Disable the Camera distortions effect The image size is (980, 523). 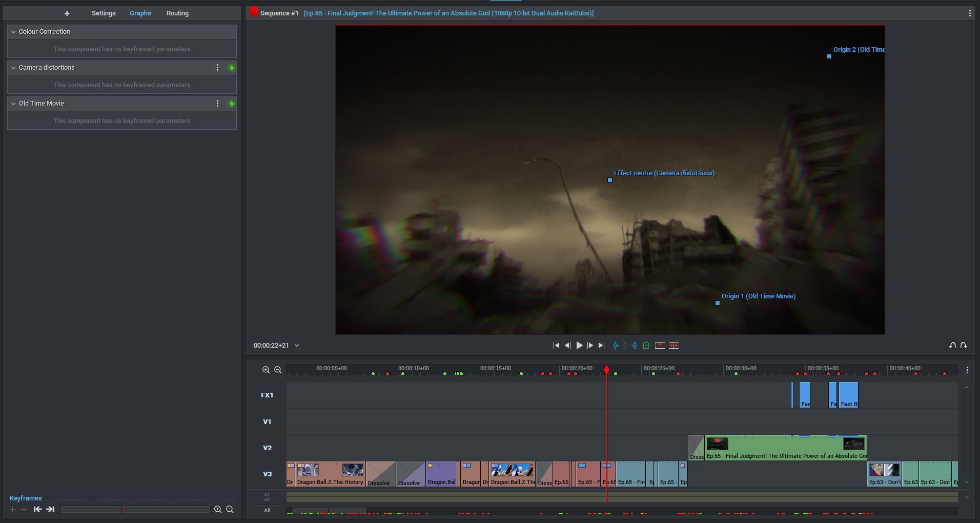point(232,68)
